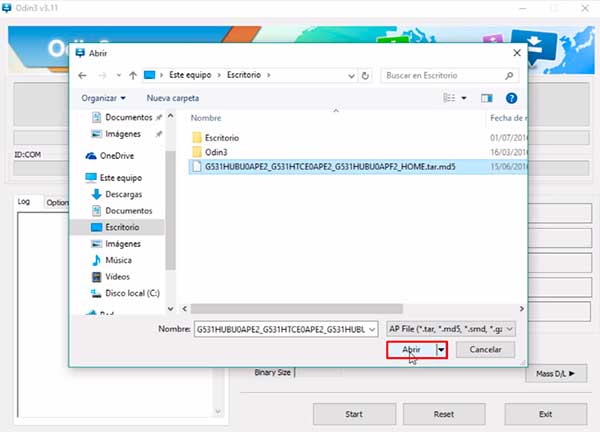The height and width of the screenshot is (432, 600).
Task: Refresh the folder listing
Action: pos(365,76)
